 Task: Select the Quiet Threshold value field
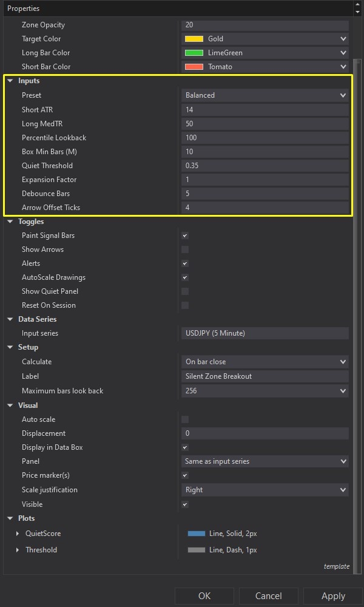[265, 165]
